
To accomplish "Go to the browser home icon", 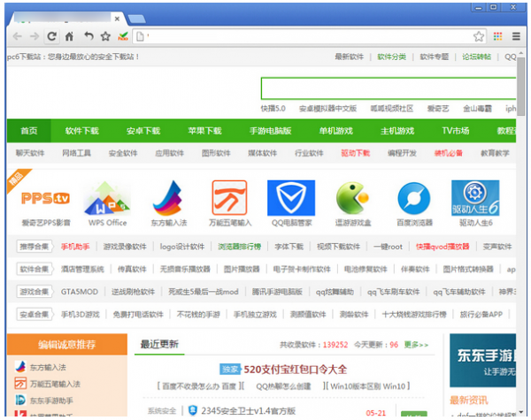I will pyautogui.click(x=69, y=36).
